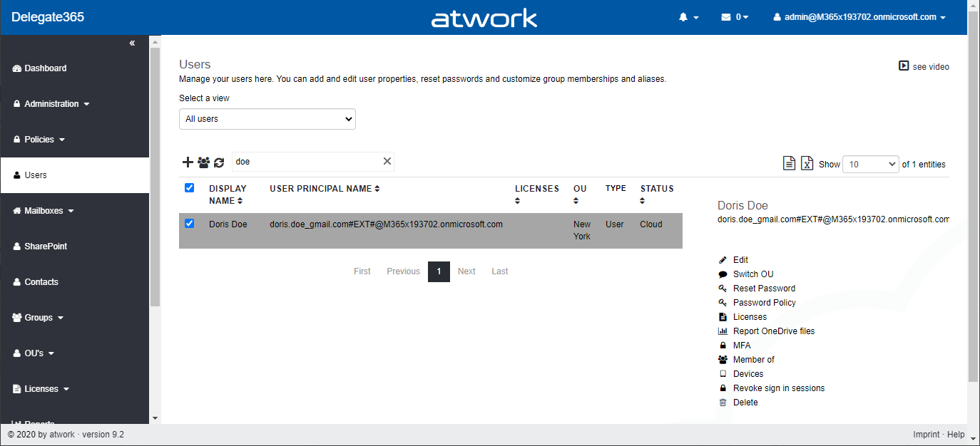The height and width of the screenshot is (446, 980).
Task: Click the SharePoint person icon in the sidebar
Action: point(17,247)
